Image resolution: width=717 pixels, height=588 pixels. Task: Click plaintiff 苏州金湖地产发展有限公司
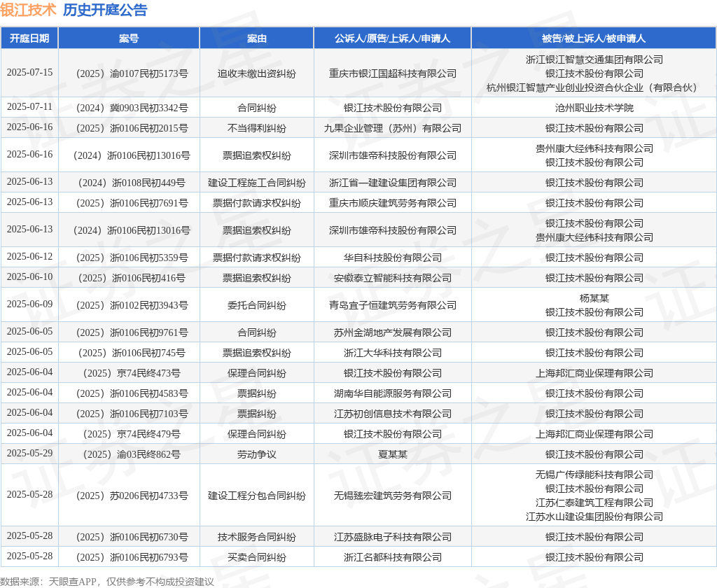tap(392, 333)
